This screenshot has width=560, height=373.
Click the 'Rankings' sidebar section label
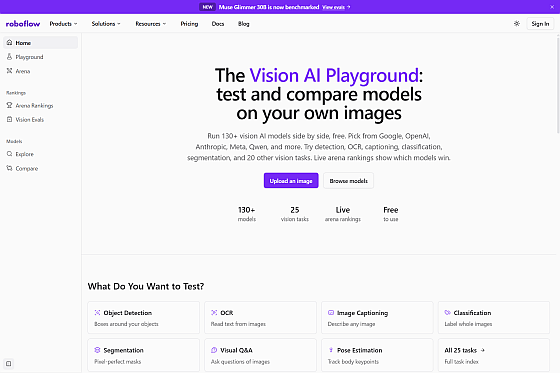point(16,93)
